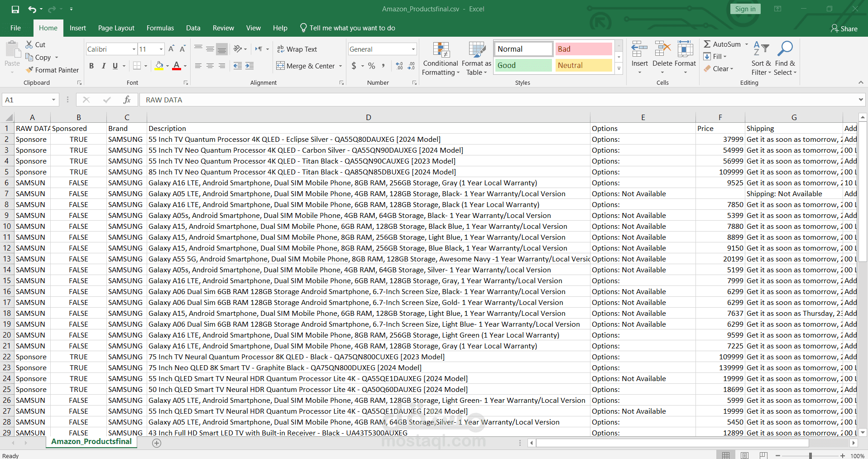Click the Merge & Center icon
The image size is (868, 459).
click(x=281, y=66)
